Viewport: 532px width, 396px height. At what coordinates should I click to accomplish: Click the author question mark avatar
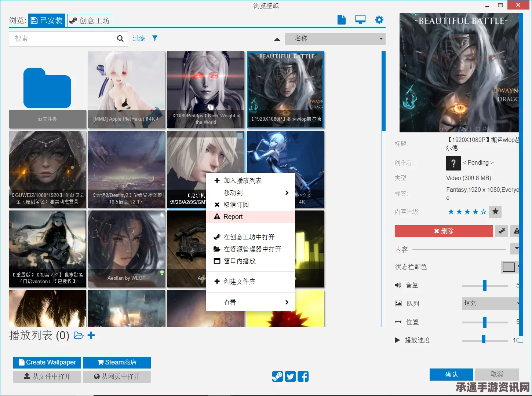point(453,163)
